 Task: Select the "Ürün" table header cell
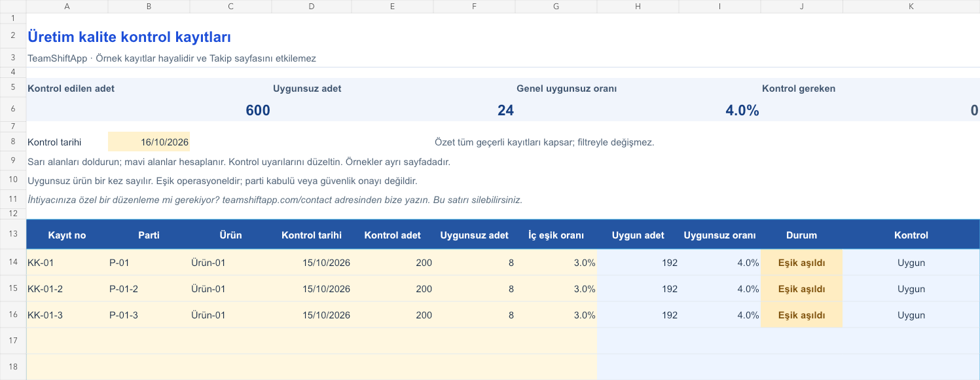pos(230,235)
